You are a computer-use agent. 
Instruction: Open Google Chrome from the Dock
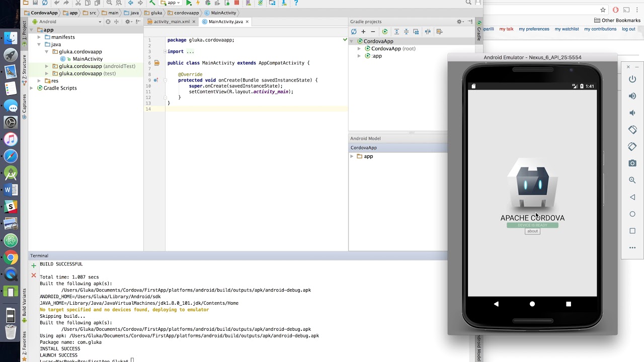(x=11, y=258)
